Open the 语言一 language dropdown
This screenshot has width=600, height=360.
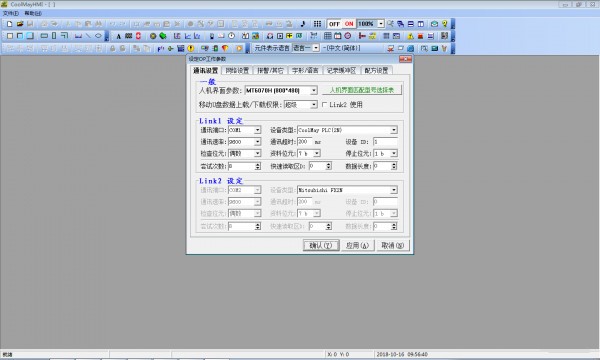[x=316, y=48]
